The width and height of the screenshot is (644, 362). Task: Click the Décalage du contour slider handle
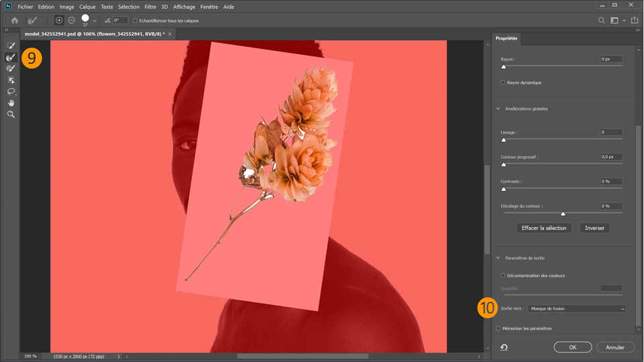[x=563, y=214]
